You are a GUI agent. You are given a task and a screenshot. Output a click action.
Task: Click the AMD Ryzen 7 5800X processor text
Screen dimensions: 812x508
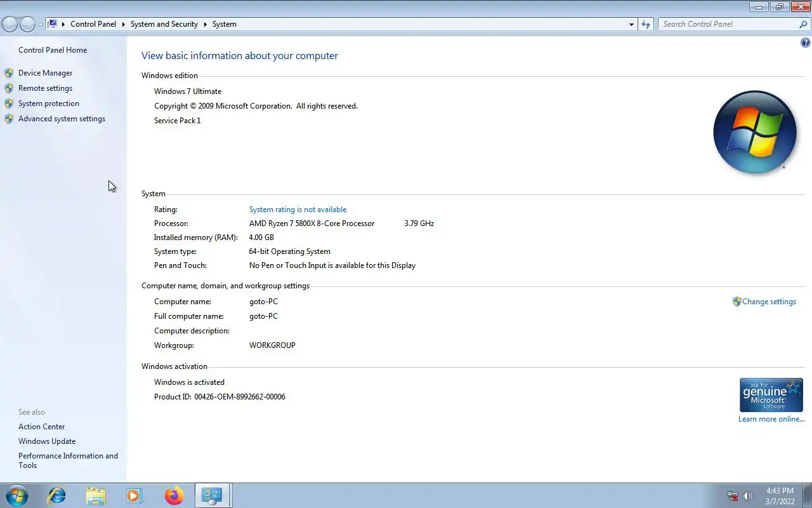[312, 224]
